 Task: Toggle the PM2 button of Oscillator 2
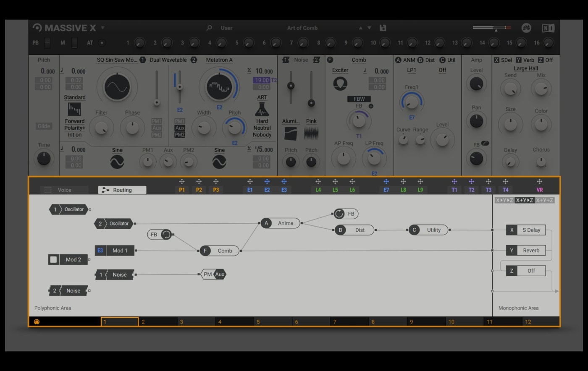pos(180,135)
